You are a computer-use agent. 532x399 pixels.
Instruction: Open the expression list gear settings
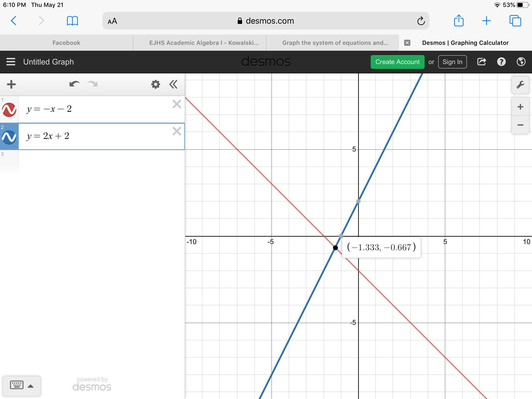[155, 84]
